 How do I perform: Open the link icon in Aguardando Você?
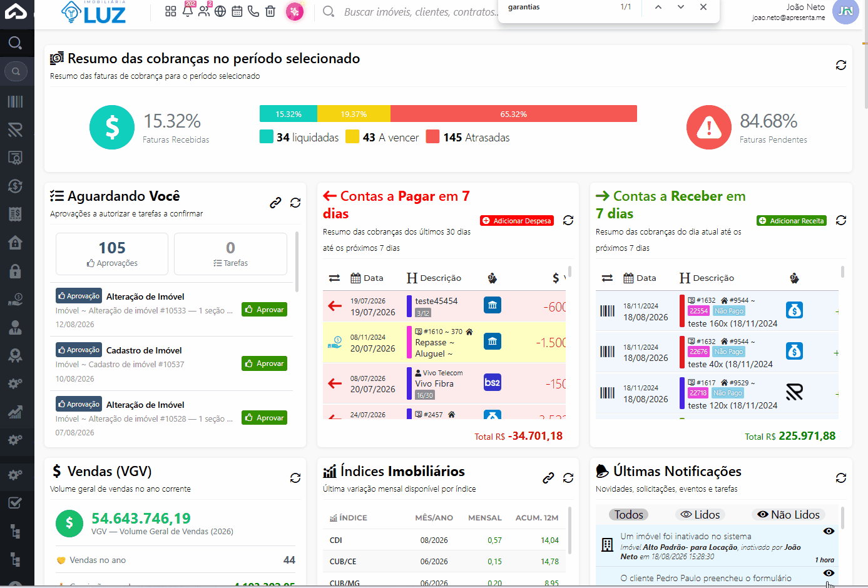(275, 203)
